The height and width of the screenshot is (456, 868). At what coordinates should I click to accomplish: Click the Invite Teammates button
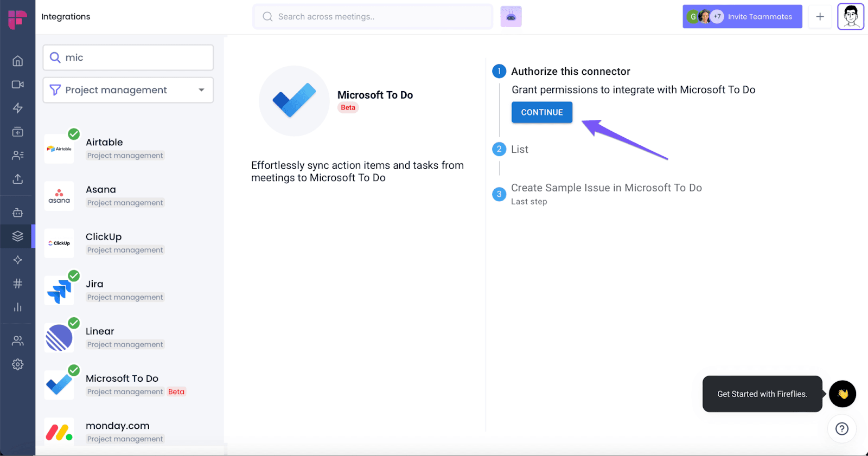(x=742, y=17)
